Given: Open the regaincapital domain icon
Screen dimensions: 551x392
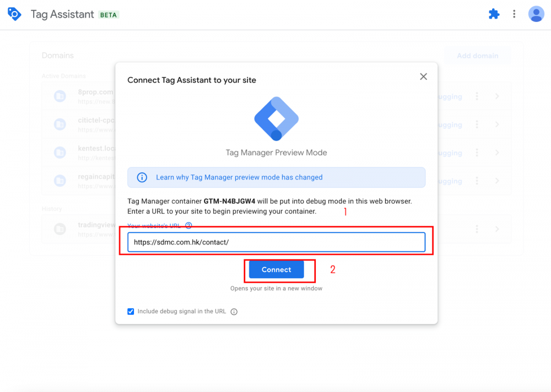Looking at the screenshot, I should (x=60, y=181).
